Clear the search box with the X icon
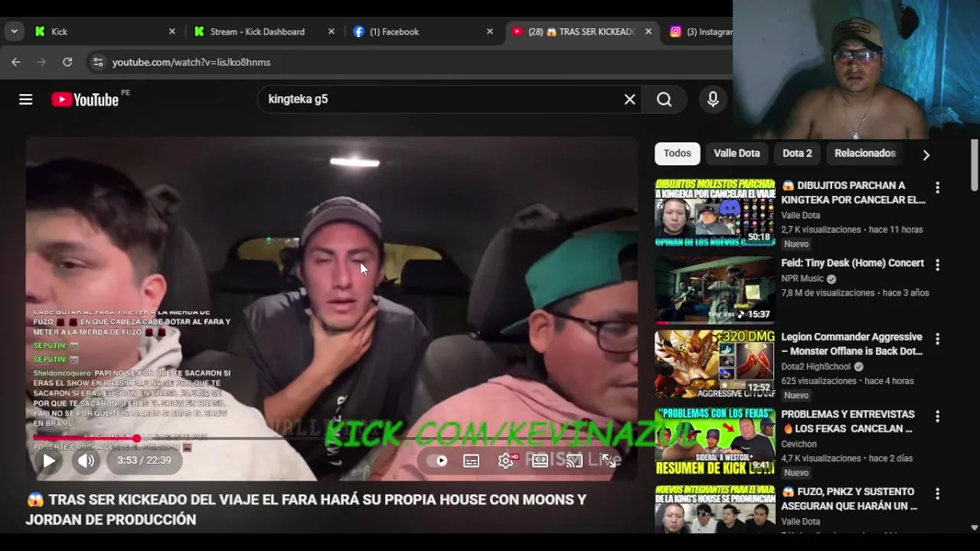The width and height of the screenshot is (980, 551). coord(629,99)
